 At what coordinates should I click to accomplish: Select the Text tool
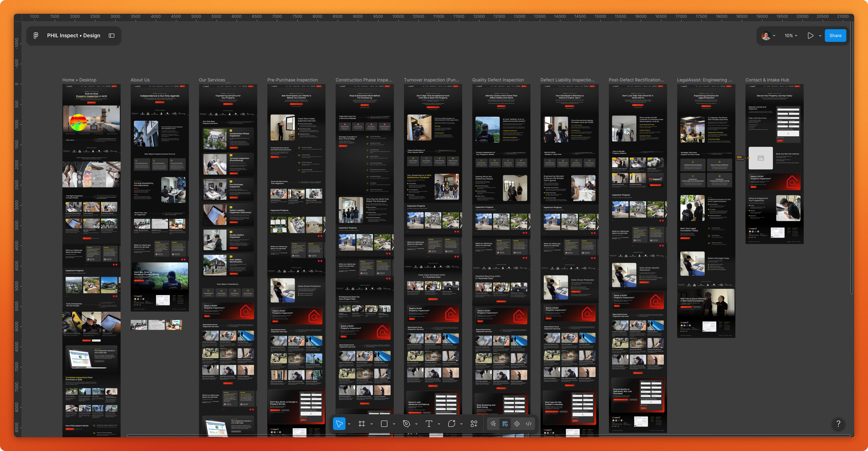point(429,424)
